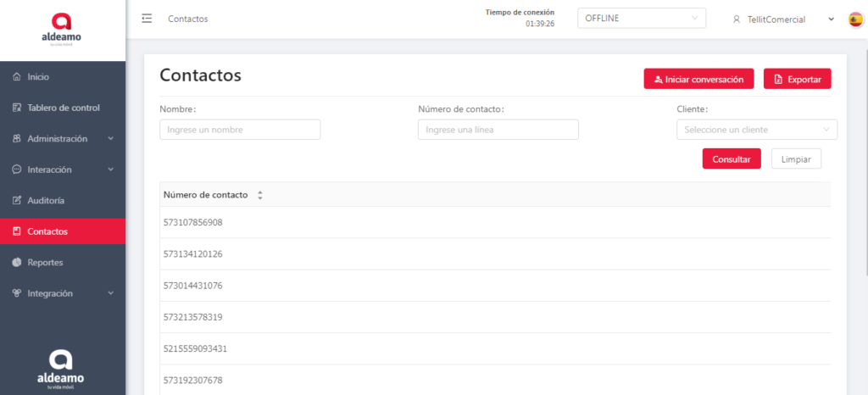This screenshot has height=395, width=868.
Task: Click the Contactos book icon in sidebar
Action: click(17, 231)
